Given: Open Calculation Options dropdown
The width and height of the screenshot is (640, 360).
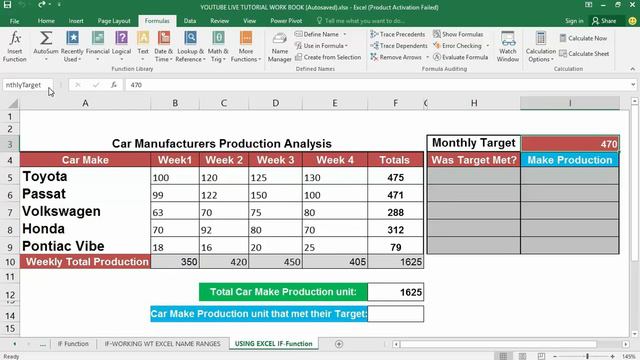Looking at the screenshot, I should [x=541, y=47].
